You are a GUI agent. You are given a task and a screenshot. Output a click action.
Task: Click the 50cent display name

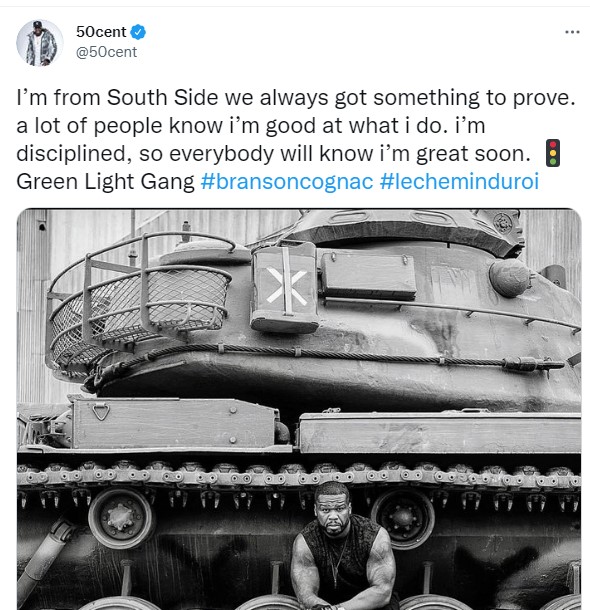coord(101,32)
